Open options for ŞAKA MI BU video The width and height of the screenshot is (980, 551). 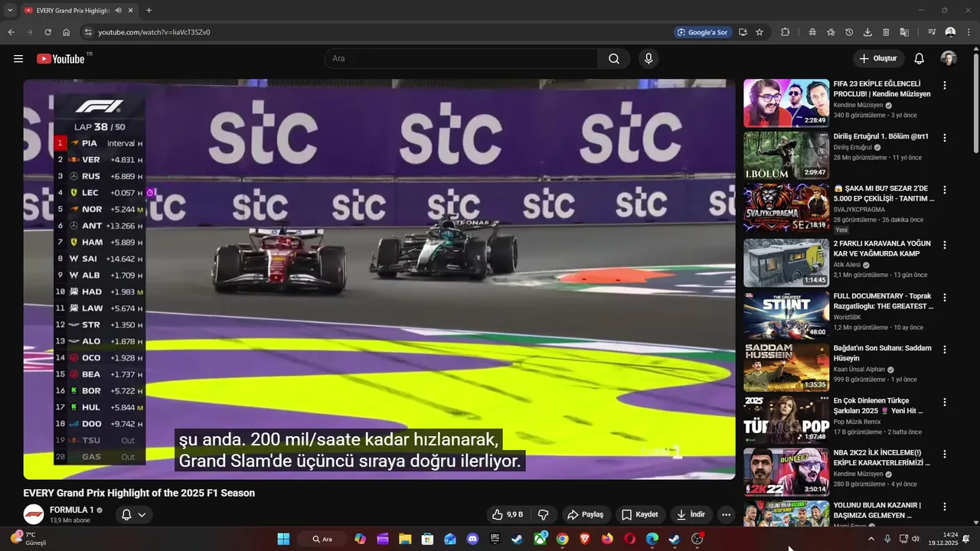pyautogui.click(x=944, y=190)
